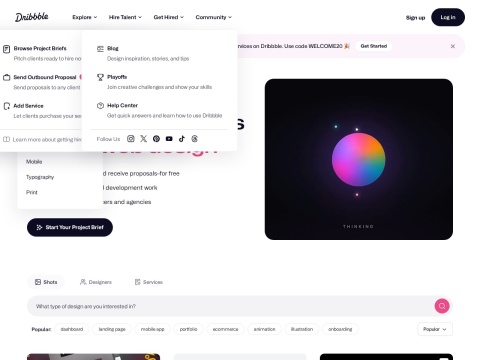Select the landing page popular tag
The width and height of the screenshot is (480, 360).
tap(112, 329)
